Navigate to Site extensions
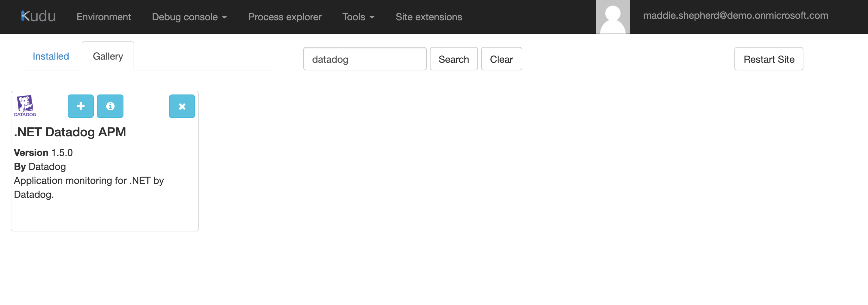 (x=429, y=16)
